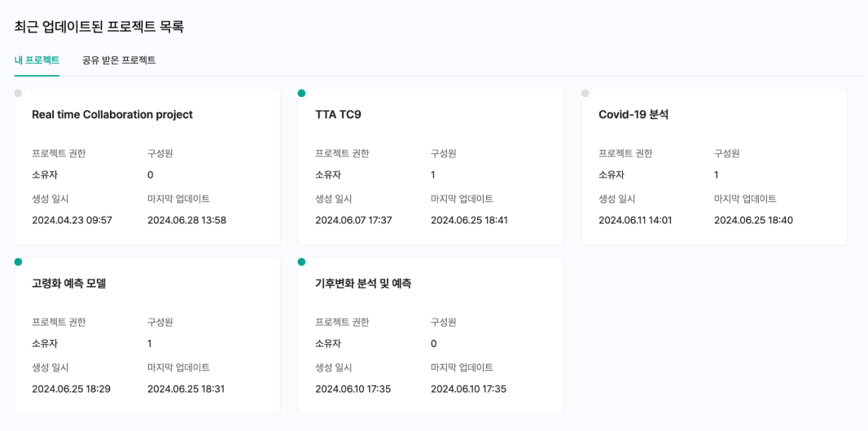This screenshot has height=431, width=868.
Task: Click the 2024.06.28 13:58 last update timestamp
Action: tap(186, 220)
